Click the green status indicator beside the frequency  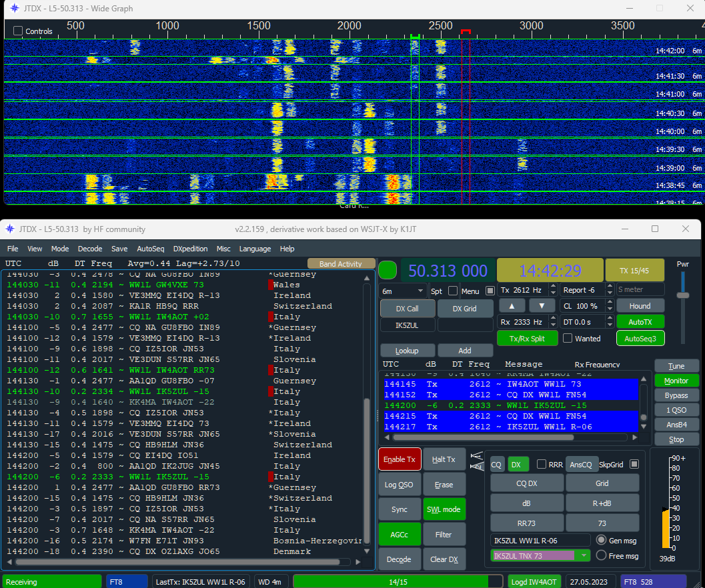click(x=388, y=270)
